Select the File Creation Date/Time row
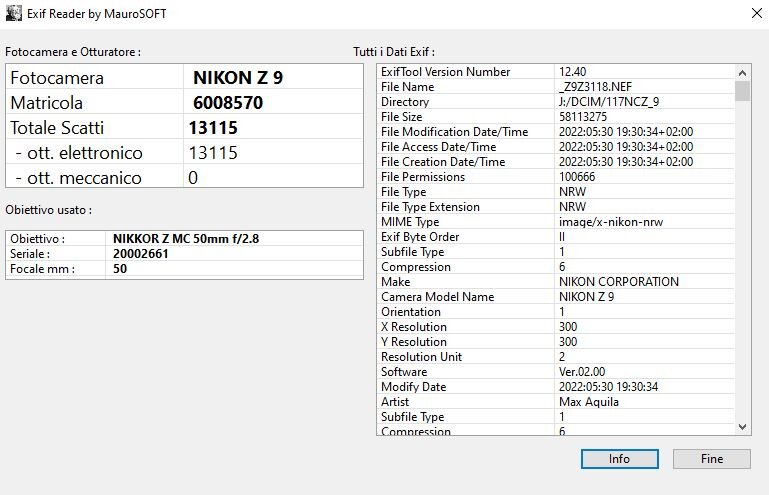This screenshot has width=769, height=495. (556, 162)
